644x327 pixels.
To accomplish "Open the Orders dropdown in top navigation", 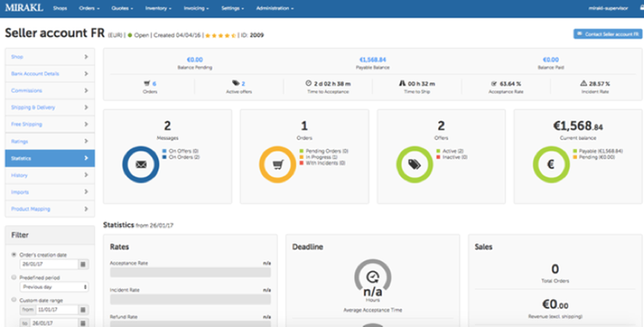I will pos(89,9).
